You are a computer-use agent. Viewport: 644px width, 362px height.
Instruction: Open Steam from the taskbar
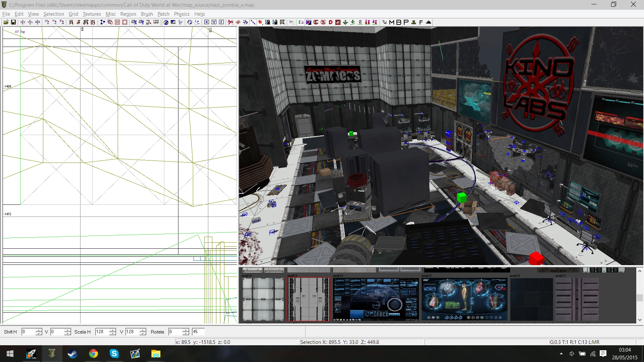[x=72, y=354]
